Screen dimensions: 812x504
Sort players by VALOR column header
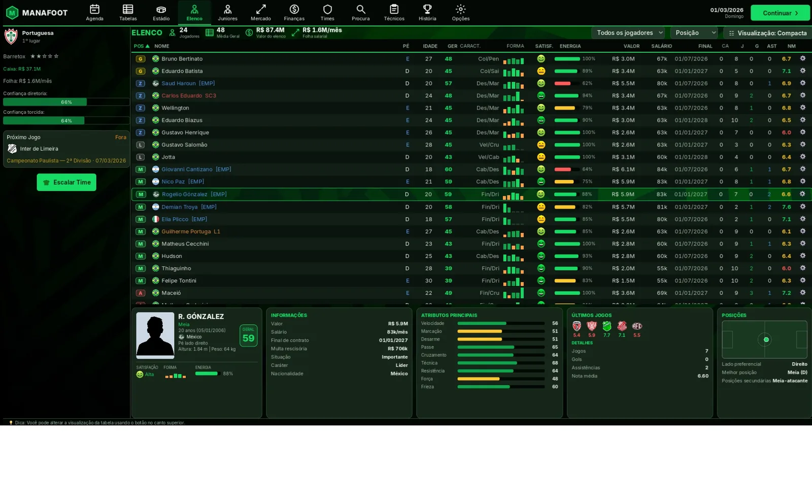tap(631, 46)
